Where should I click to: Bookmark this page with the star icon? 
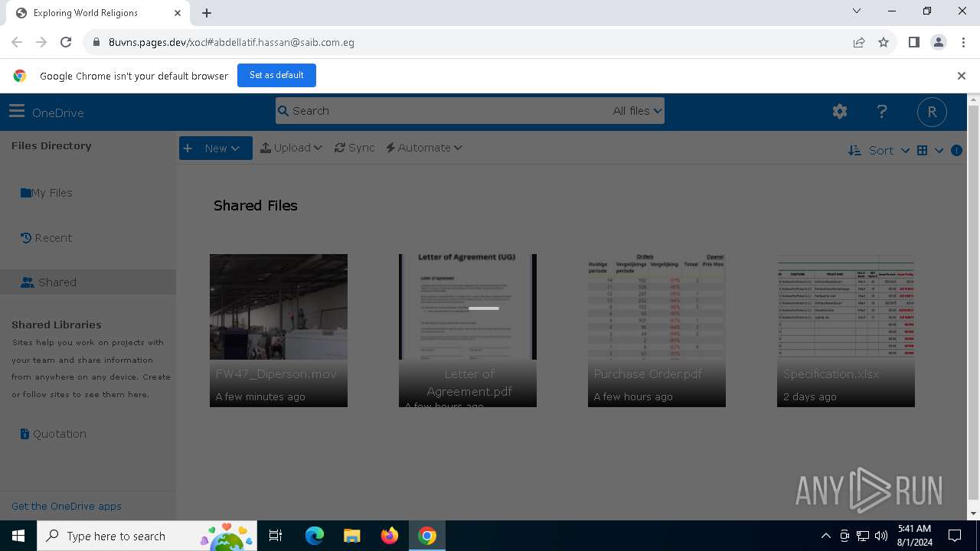click(x=884, y=42)
